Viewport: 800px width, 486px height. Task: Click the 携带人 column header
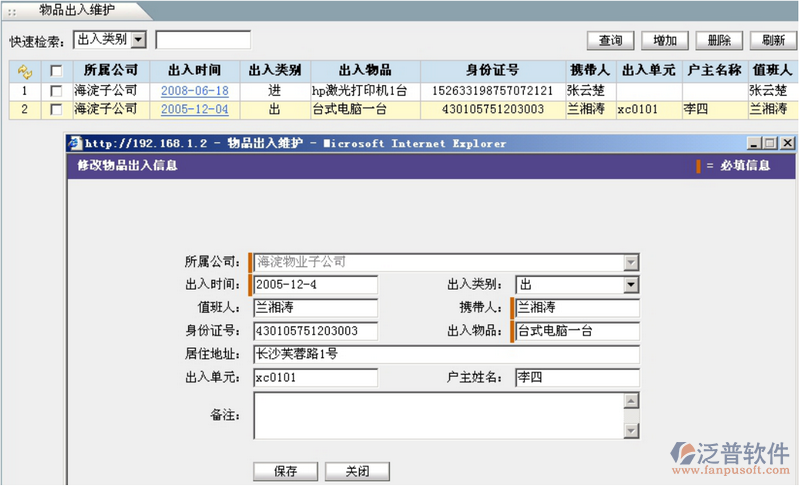tap(590, 70)
